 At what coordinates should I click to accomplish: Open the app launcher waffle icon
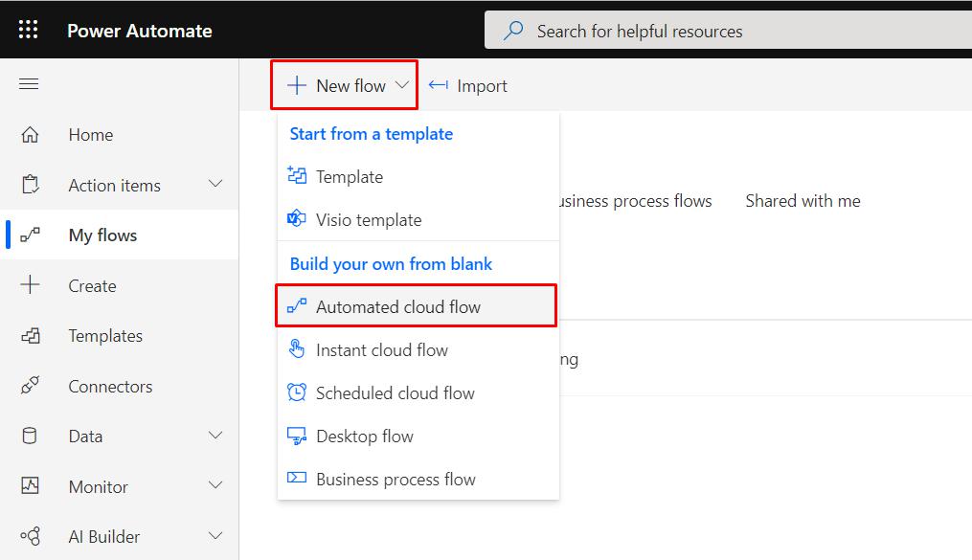pos(28,30)
